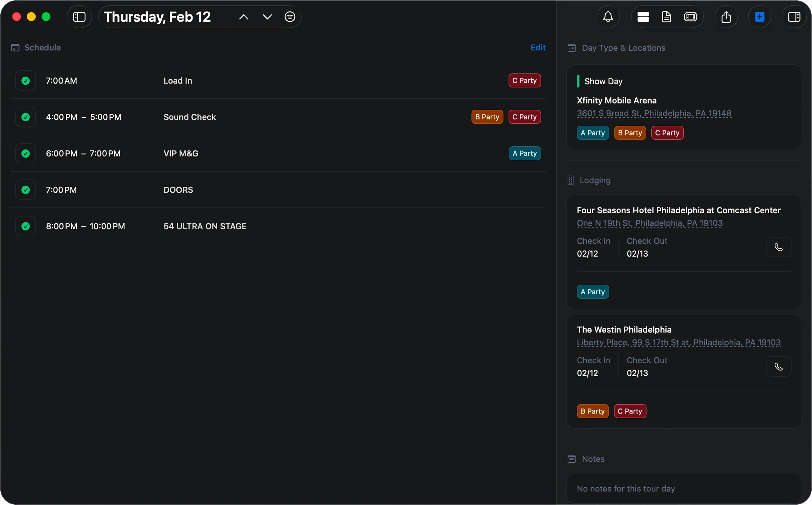The height and width of the screenshot is (505, 812).
Task: Call The Westin Philadelphia via phone icon
Action: pos(779,366)
